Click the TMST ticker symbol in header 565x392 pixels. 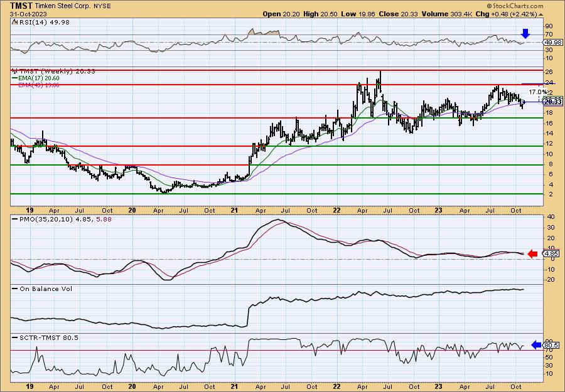22,6
